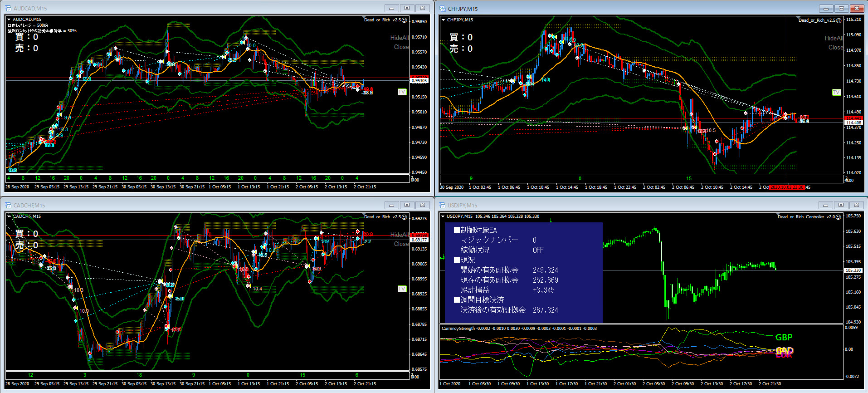The width and height of the screenshot is (868, 393).
Task: Click the '30 Sep 2020' date on CHFJPY axis
Action: tap(452, 187)
